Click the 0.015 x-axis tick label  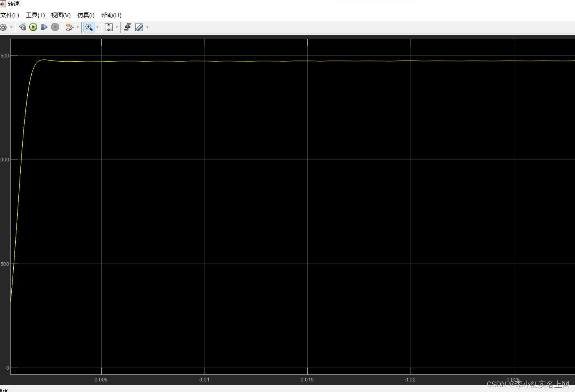click(x=307, y=380)
